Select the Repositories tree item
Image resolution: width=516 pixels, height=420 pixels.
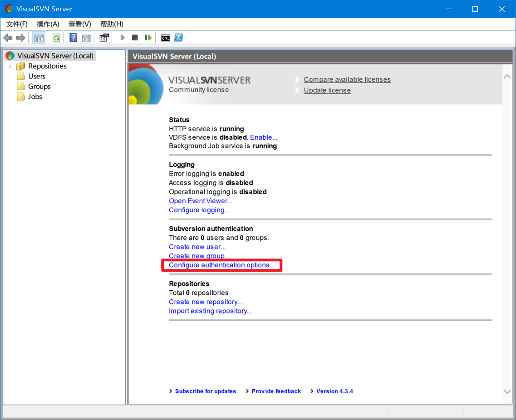pyautogui.click(x=47, y=66)
